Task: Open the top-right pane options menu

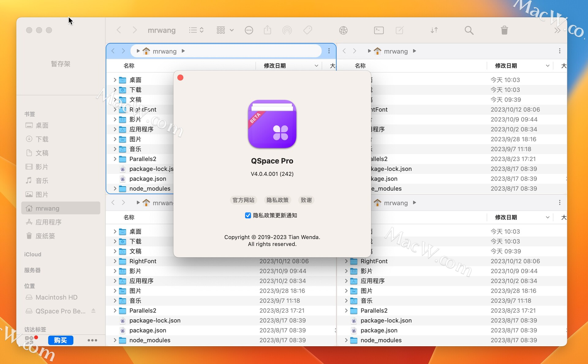Action: pos(560,51)
